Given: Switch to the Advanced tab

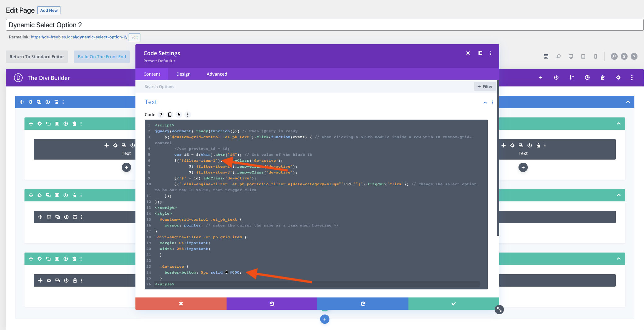Looking at the screenshot, I should pos(217,74).
